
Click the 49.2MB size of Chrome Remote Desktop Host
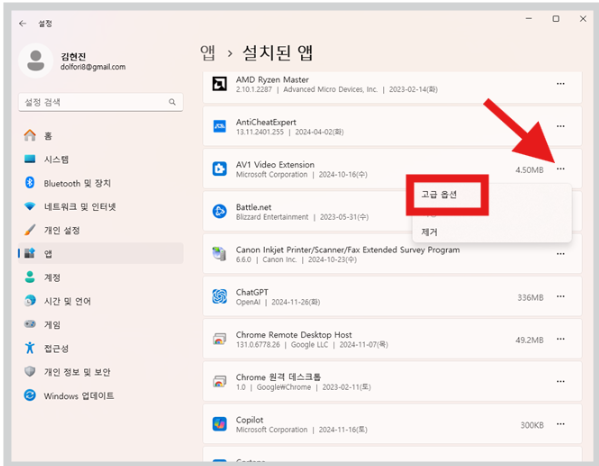click(x=529, y=340)
